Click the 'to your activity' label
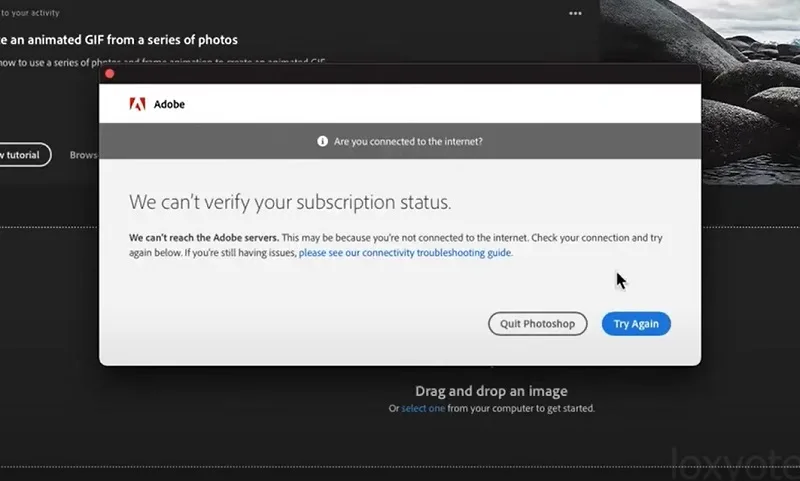Image resolution: width=800 pixels, height=481 pixels. [x=30, y=13]
